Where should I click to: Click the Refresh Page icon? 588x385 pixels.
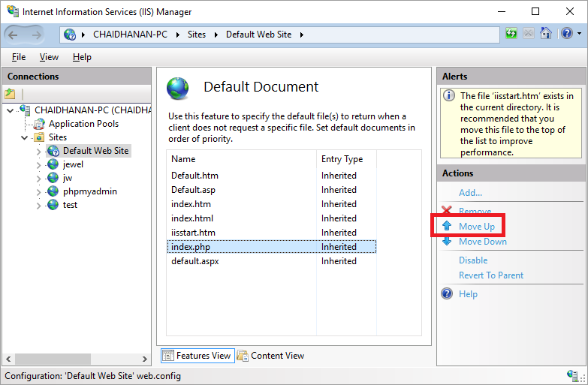coord(511,34)
